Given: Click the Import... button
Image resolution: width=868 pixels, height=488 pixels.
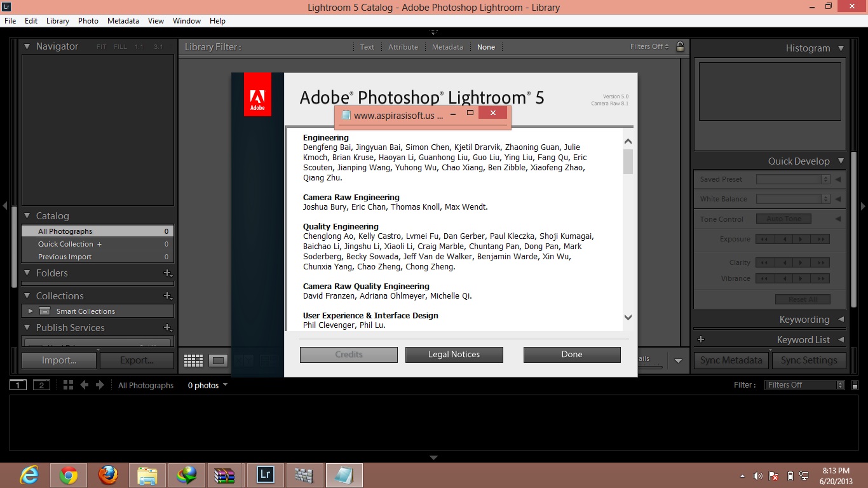Looking at the screenshot, I should pos(59,360).
